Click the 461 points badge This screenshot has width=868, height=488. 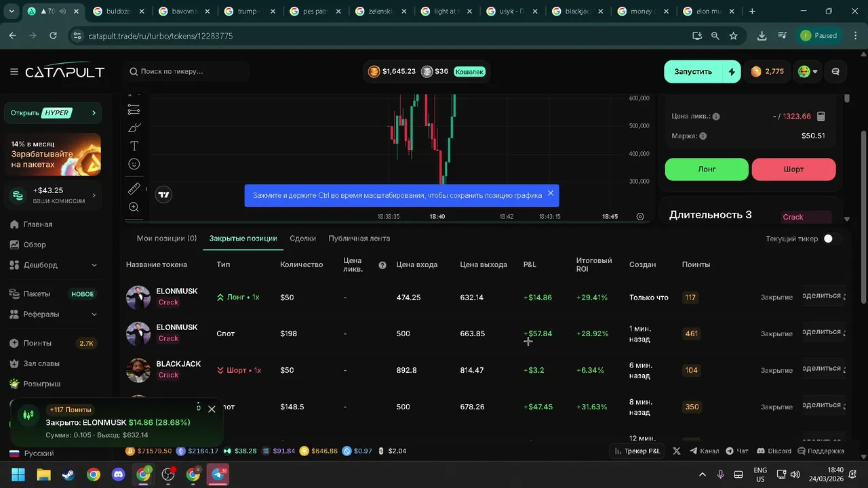point(692,333)
